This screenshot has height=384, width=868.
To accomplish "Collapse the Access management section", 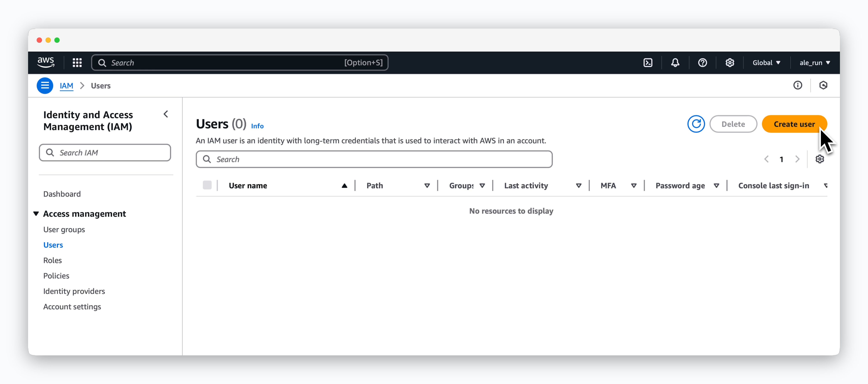I will click(36, 214).
